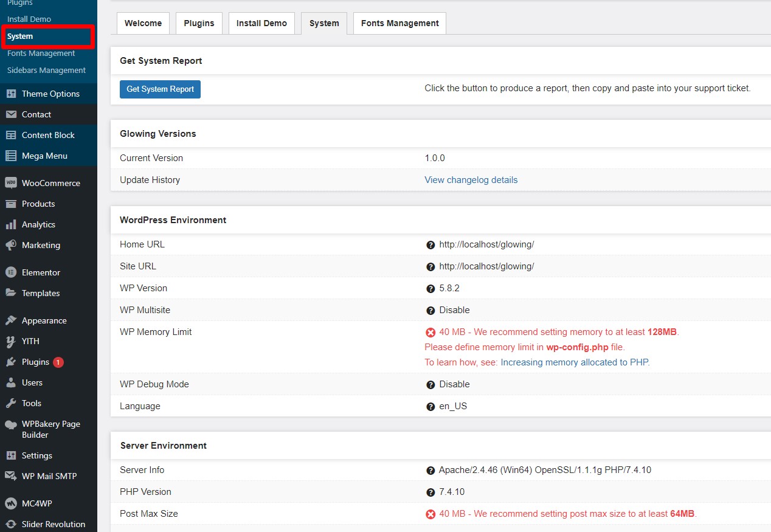Click the Users person icon
Image resolution: width=771 pixels, height=532 pixels.
(x=11, y=382)
